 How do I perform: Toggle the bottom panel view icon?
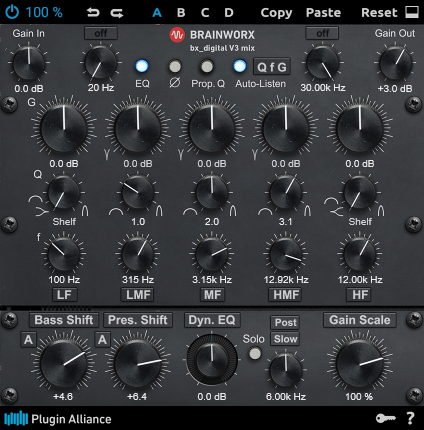[x=412, y=12]
